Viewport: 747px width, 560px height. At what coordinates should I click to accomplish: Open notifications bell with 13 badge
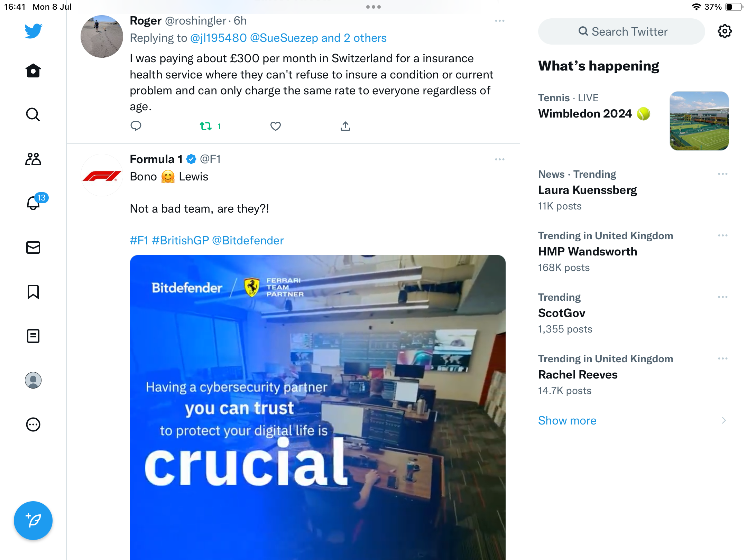pos(34,203)
